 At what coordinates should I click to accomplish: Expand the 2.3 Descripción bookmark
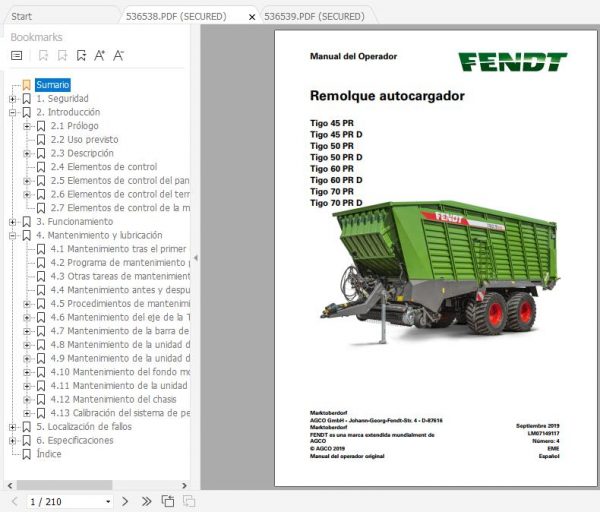(27, 153)
